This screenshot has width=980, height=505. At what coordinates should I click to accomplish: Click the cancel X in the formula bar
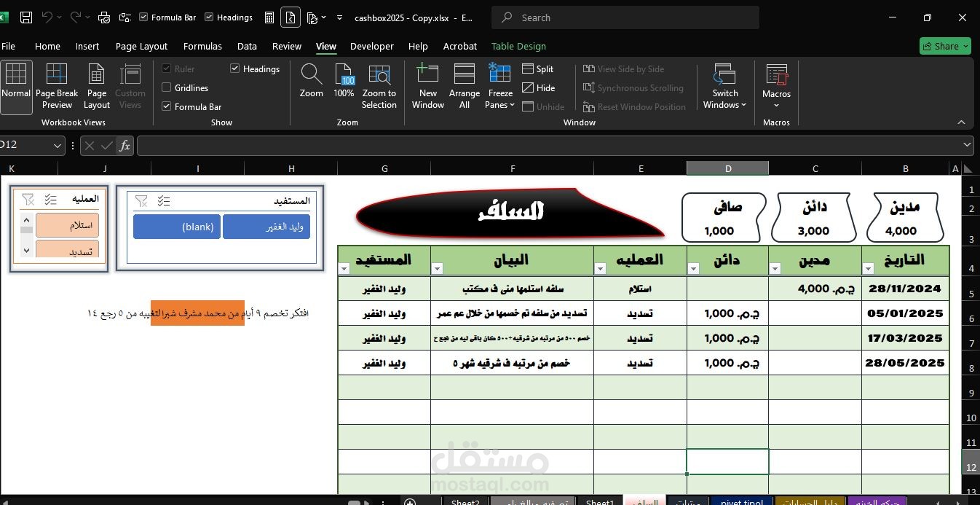click(x=90, y=146)
